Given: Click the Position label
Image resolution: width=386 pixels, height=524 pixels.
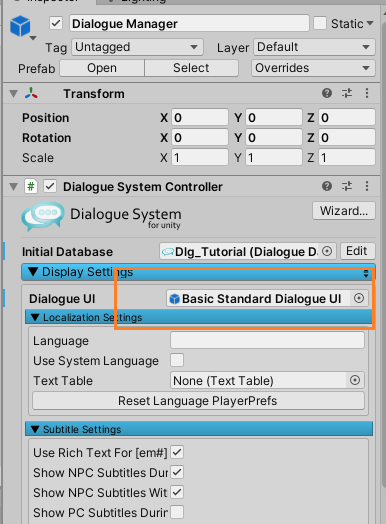Looking at the screenshot, I should click(45, 118).
